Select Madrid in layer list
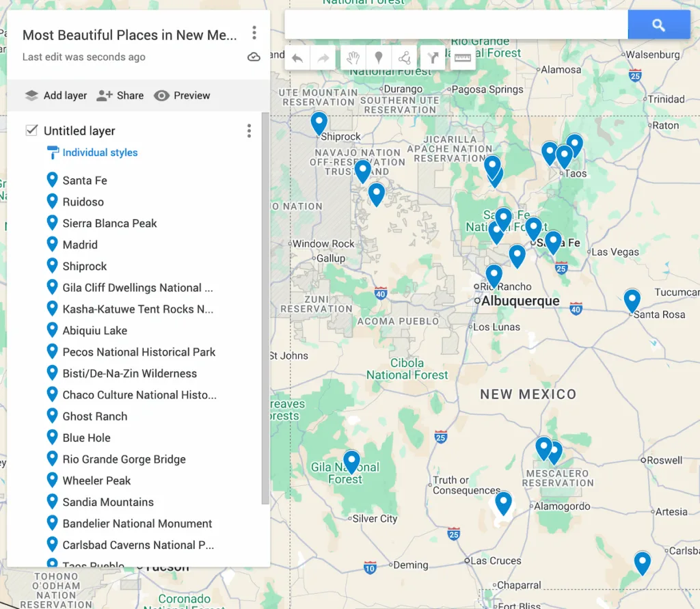This screenshot has height=609, width=700. pos(80,245)
